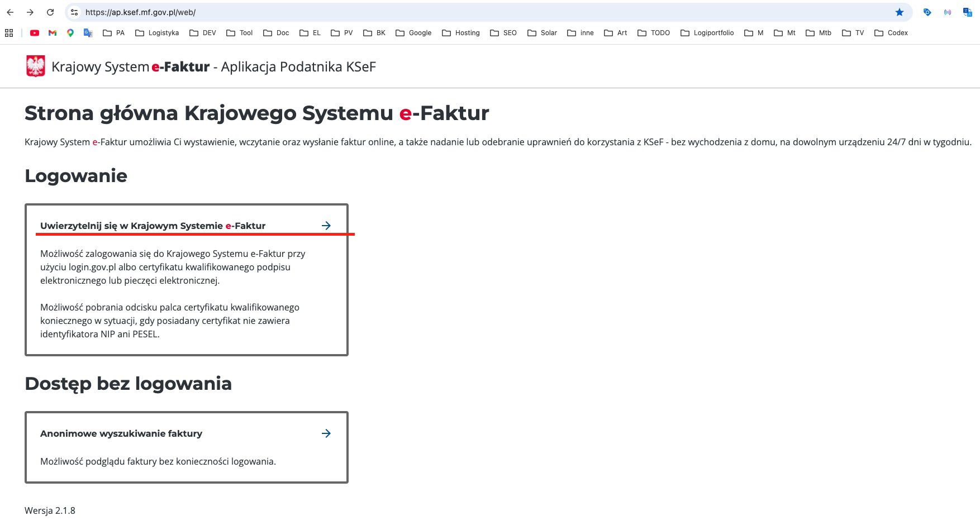Open the YouTube bookmark

click(x=35, y=33)
